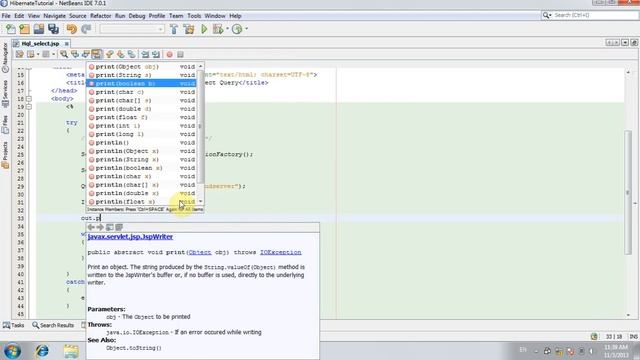Screen dimensions: 640x360
Task: Click the Shift Line Left icon
Action: coord(145,54)
